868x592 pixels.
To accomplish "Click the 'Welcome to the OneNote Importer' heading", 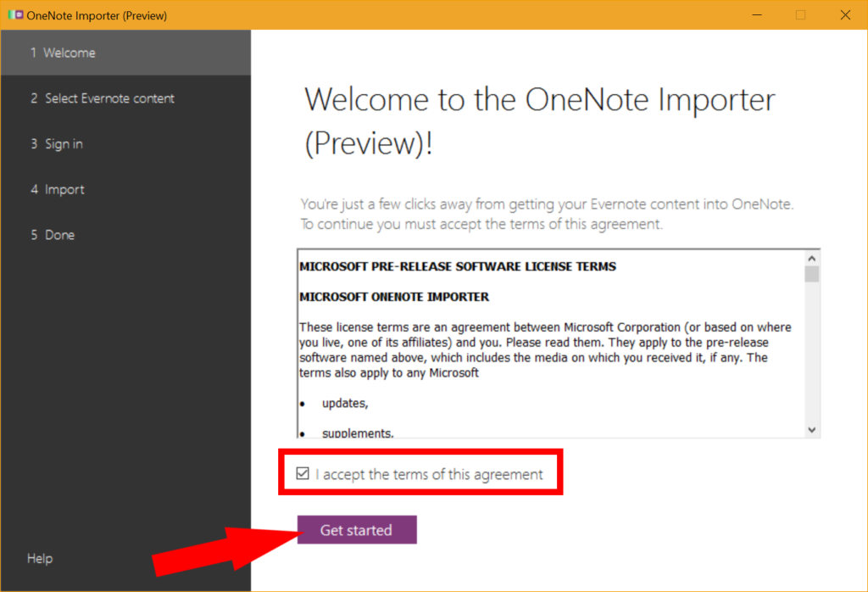I will click(x=539, y=121).
